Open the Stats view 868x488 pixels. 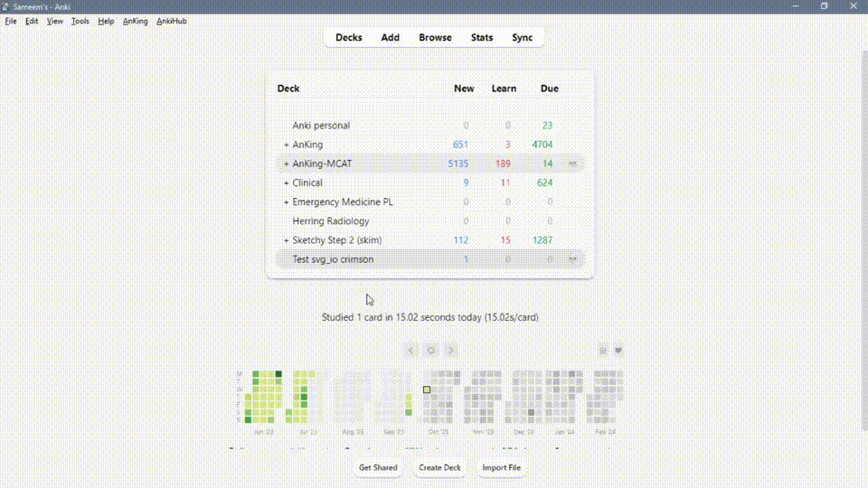pyautogui.click(x=482, y=38)
